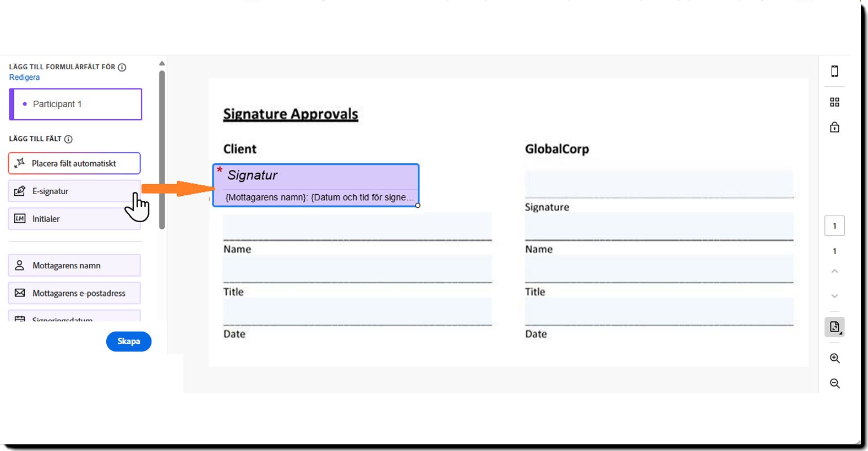Go to previous page with up chevron

coord(834,271)
